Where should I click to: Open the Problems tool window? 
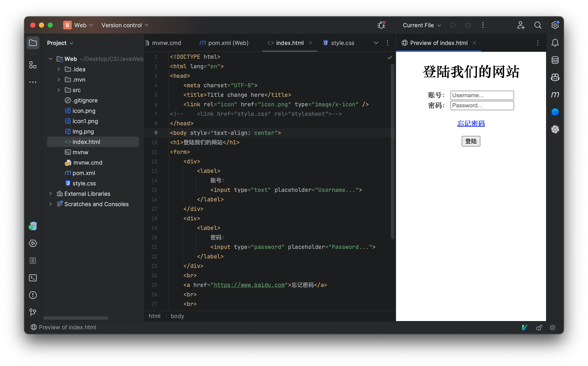33,295
